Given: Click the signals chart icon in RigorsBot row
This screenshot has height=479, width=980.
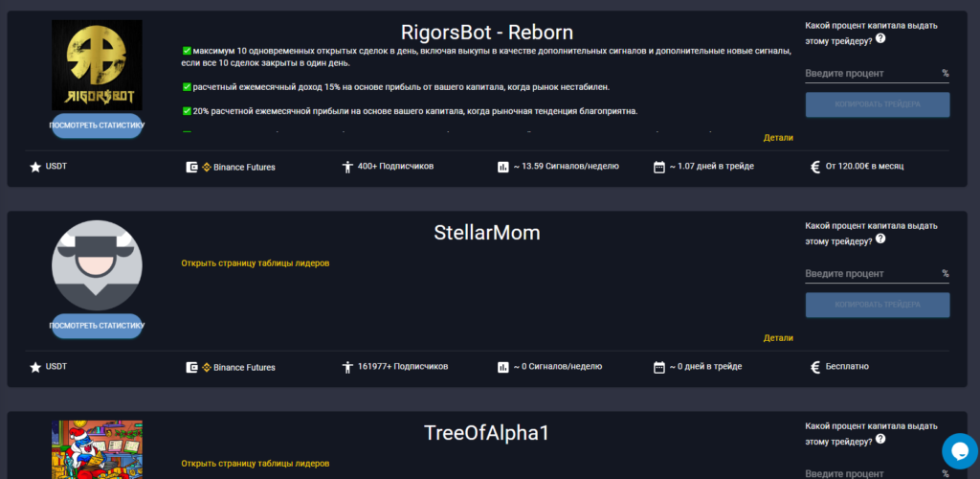Looking at the screenshot, I should pos(503,167).
